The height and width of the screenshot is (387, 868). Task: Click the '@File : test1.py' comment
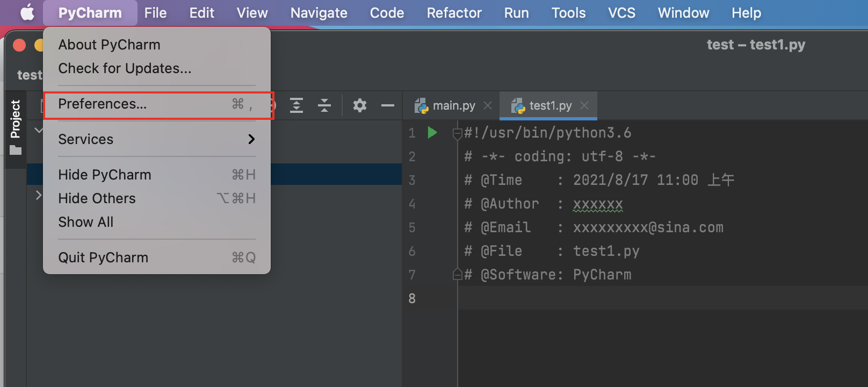point(552,251)
